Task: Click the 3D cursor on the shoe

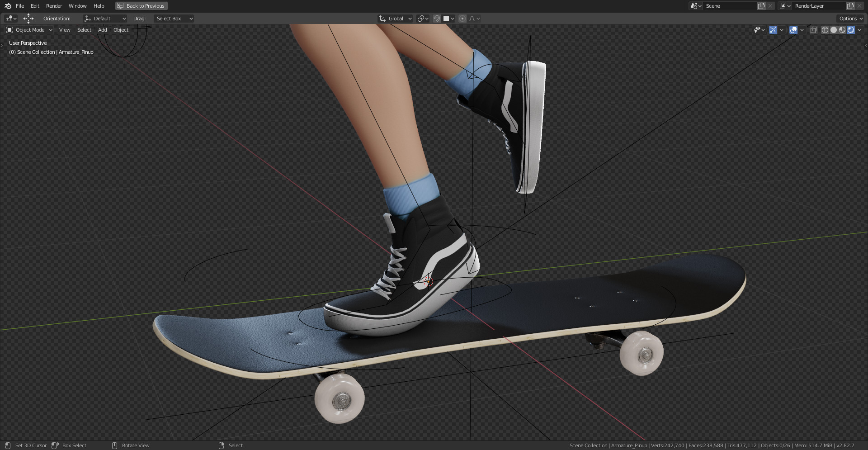Action: tap(428, 282)
